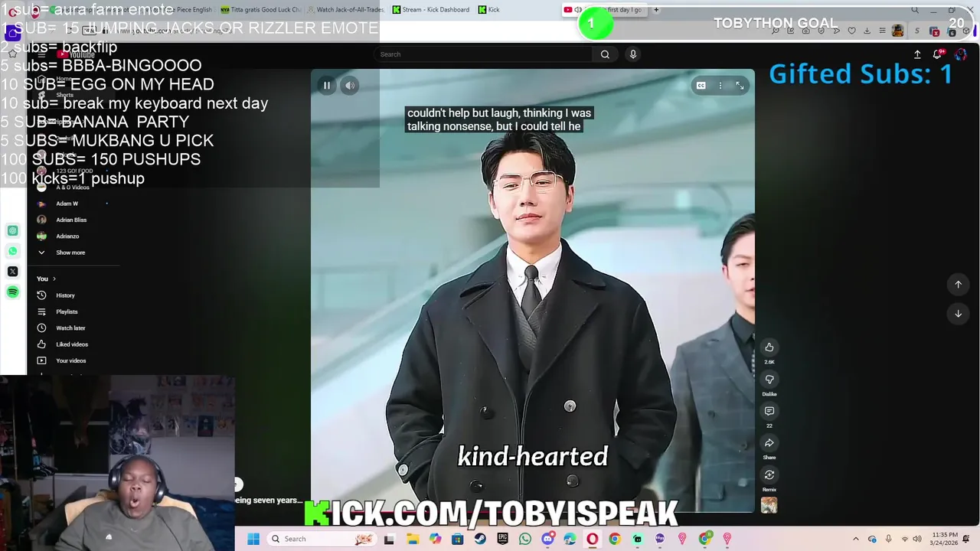Open the Short's comments
The height and width of the screenshot is (551, 980).
(x=769, y=411)
